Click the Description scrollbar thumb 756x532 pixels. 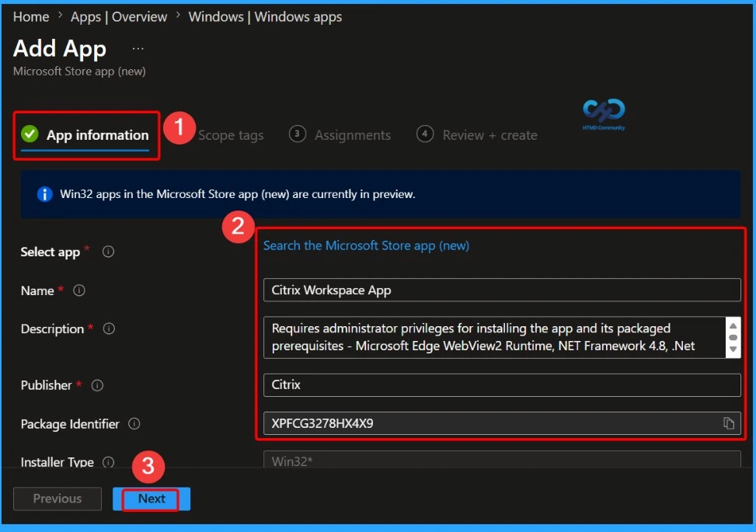click(x=733, y=337)
